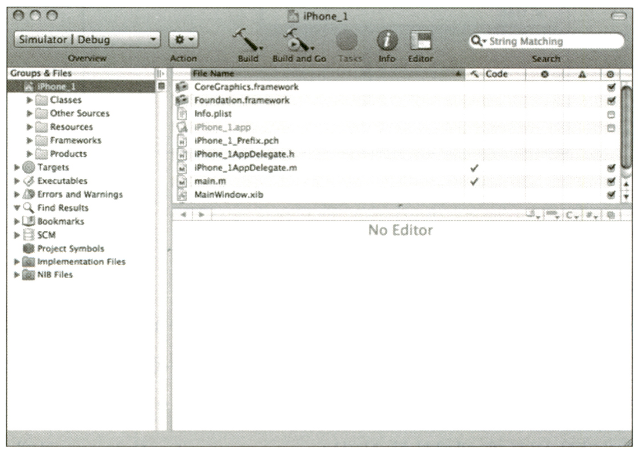Expand the Targets group
Image resolution: width=640 pixels, height=455 pixels.
(x=16, y=167)
